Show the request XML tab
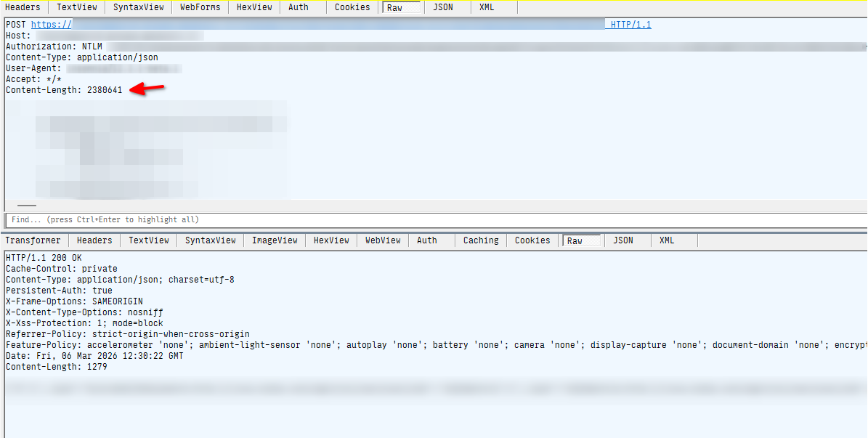 [x=487, y=7]
